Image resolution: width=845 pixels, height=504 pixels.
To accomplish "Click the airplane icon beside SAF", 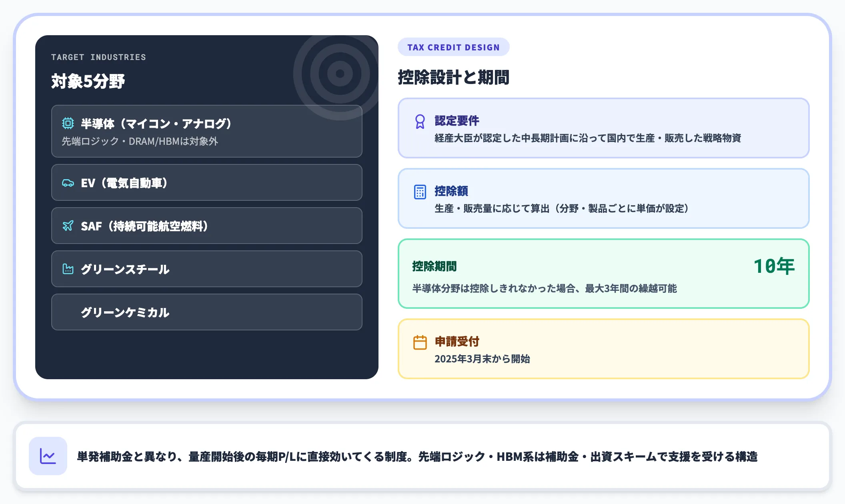I will (x=68, y=226).
